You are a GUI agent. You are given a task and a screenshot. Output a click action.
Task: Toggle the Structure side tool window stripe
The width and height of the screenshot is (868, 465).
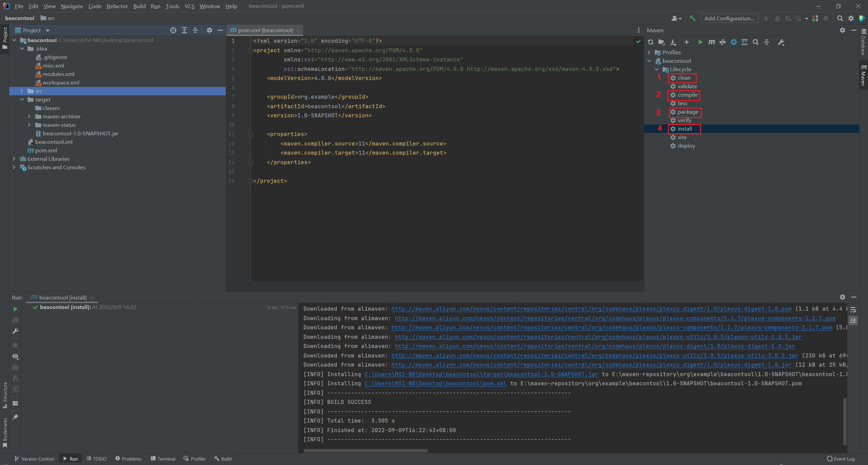click(x=5, y=395)
